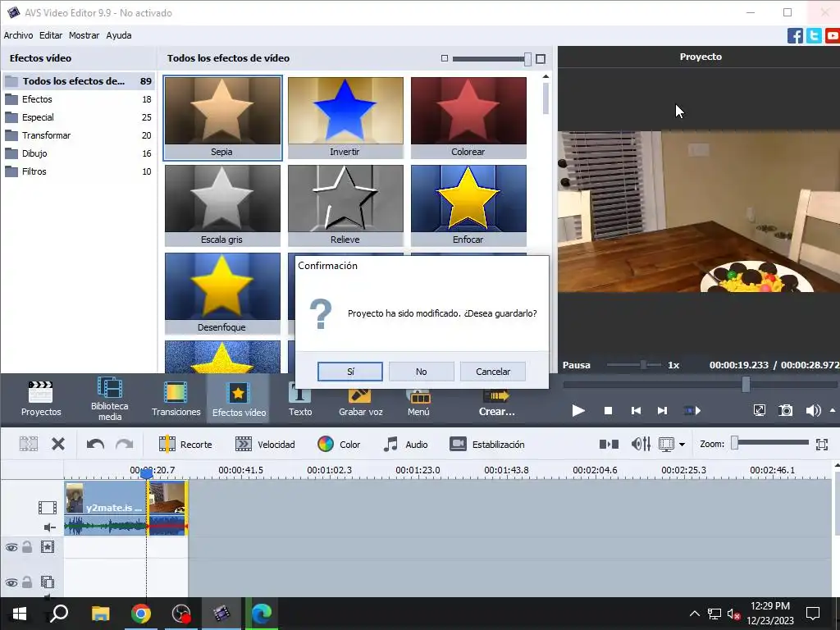The width and height of the screenshot is (840, 630).
Task: Select the Transformar folder
Action: point(78,135)
